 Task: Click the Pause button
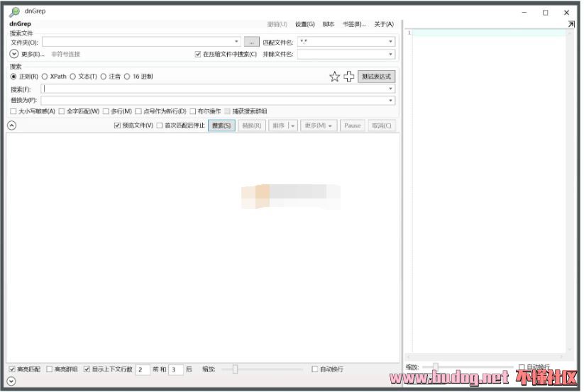coord(354,126)
